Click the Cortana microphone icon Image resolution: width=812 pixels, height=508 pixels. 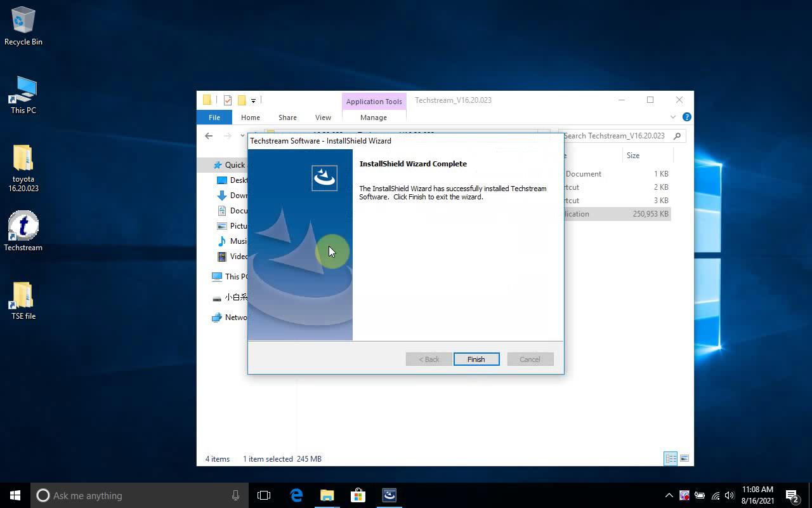235,495
